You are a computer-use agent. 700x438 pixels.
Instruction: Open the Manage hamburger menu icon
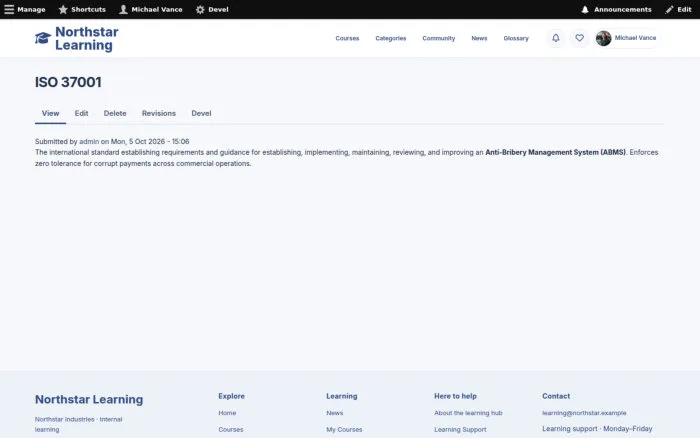(9, 9)
